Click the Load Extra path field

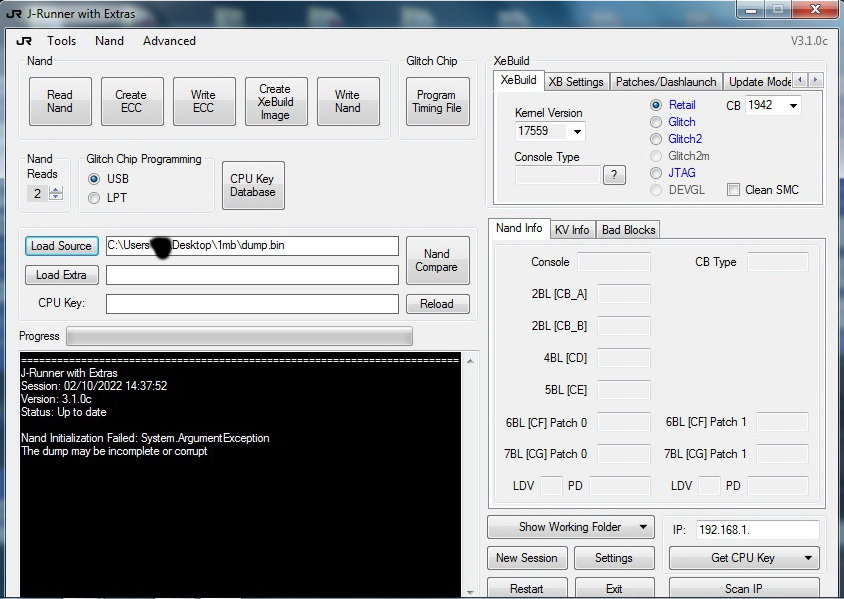[x=252, y=275]
